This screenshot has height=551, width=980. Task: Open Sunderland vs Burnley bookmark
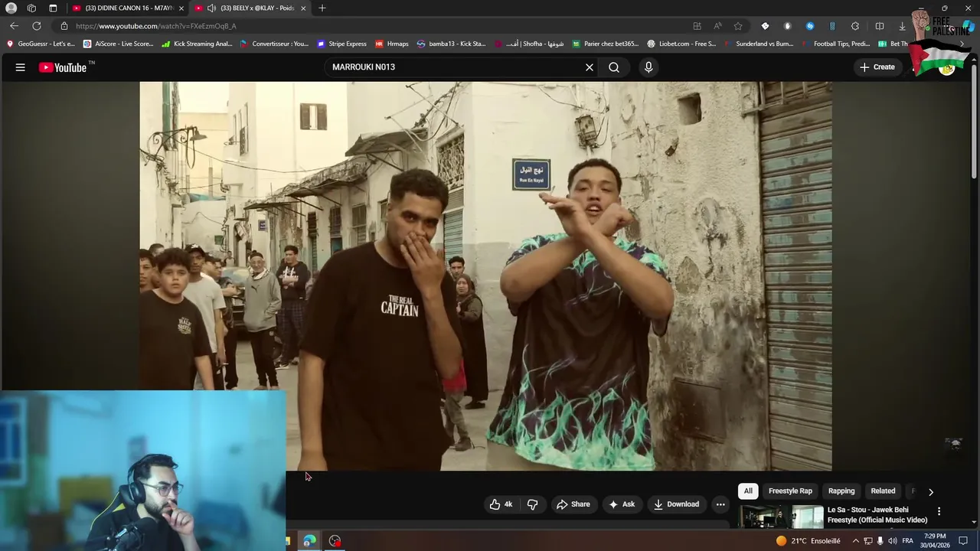point(759,44)
